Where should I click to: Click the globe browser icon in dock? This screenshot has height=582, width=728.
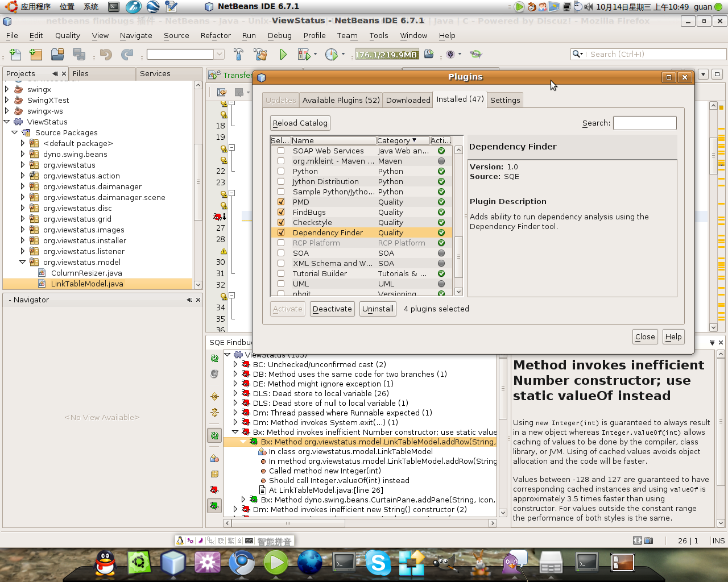click(310, 563)
